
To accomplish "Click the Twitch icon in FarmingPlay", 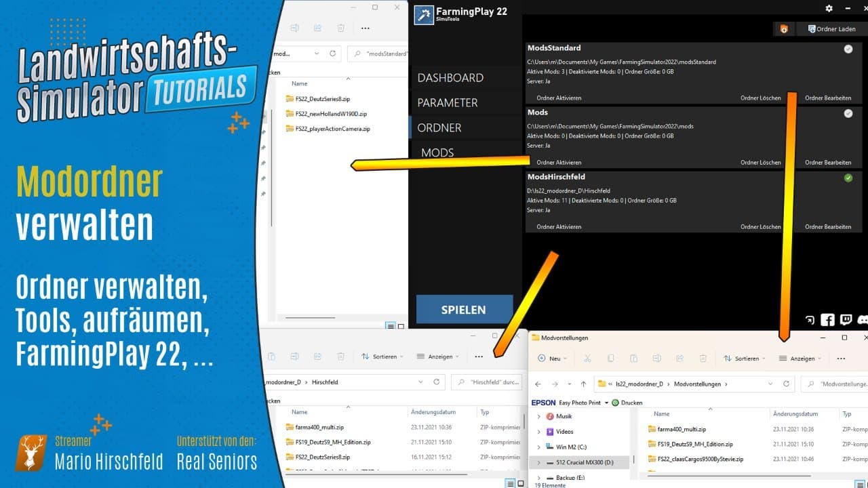I will [846, 320].
